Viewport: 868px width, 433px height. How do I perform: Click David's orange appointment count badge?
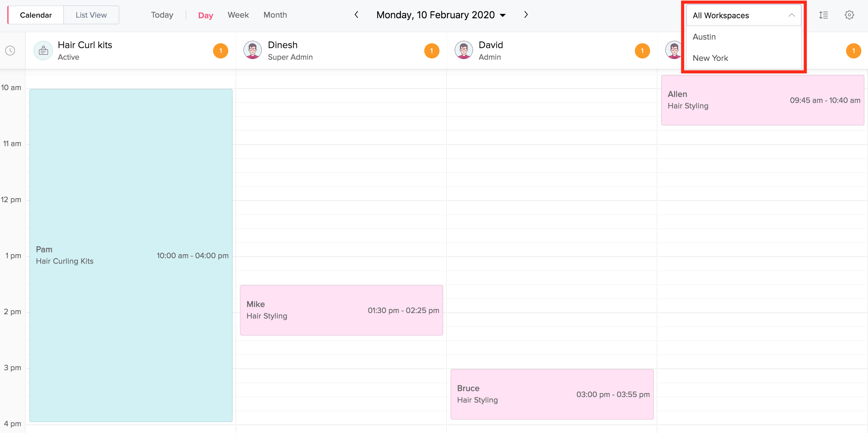point(642,51)
